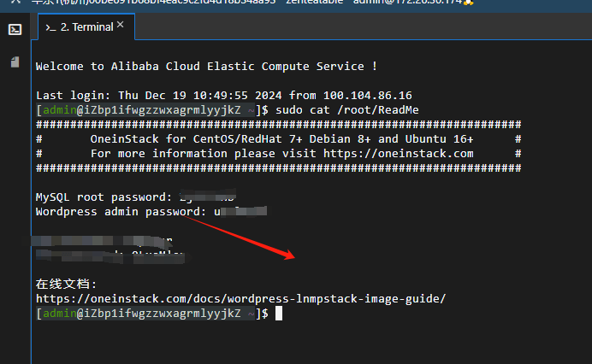Viewport: 592px width, 364px height.
Task: Close the 2. Terminal tab
Action: tap(120, 25)
